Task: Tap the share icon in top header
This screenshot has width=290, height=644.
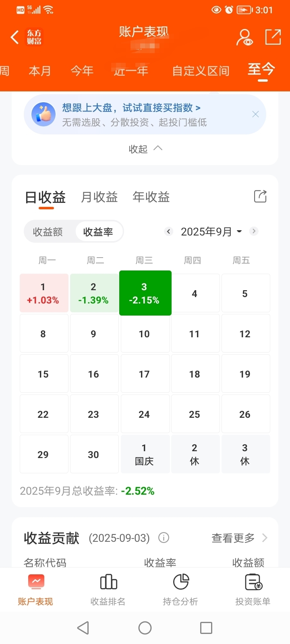Action: (273, 37)
